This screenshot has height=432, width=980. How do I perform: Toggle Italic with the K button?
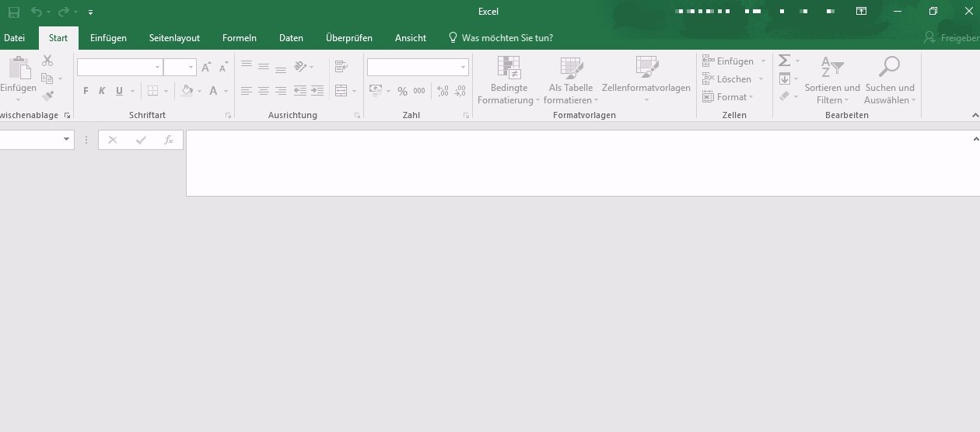102,91
